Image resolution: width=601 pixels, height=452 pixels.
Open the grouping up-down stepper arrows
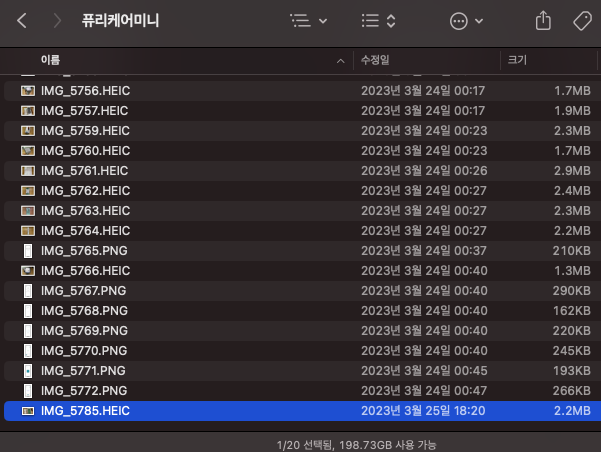tap(391, 21)
